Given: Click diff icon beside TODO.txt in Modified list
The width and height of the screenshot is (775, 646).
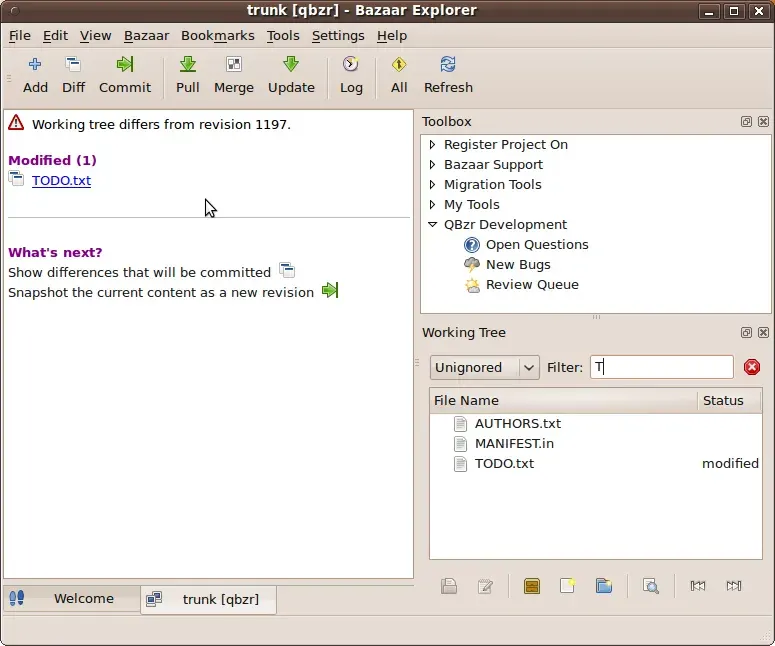Looking at the screenshot, I should pyautogui.click(x=16, y=178).
